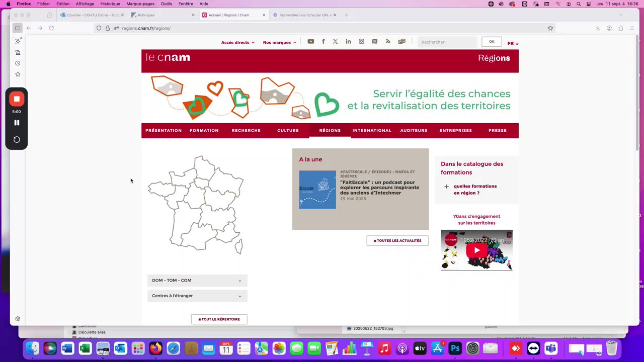This screenshot has height=362, width=644.
Task: Open Firefox sidebar bookmarks star icon
Action: coord(18,74)
